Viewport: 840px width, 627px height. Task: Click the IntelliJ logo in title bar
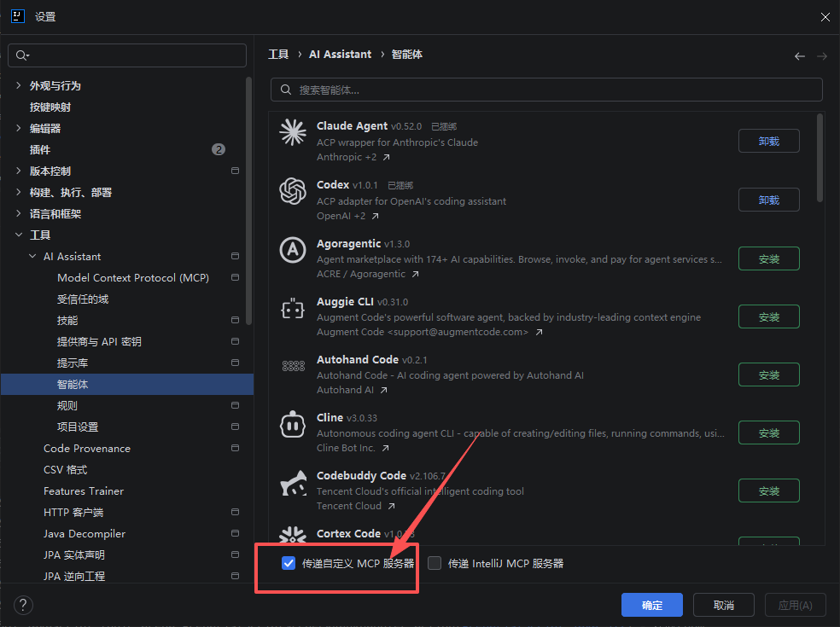tap(18, 16)
